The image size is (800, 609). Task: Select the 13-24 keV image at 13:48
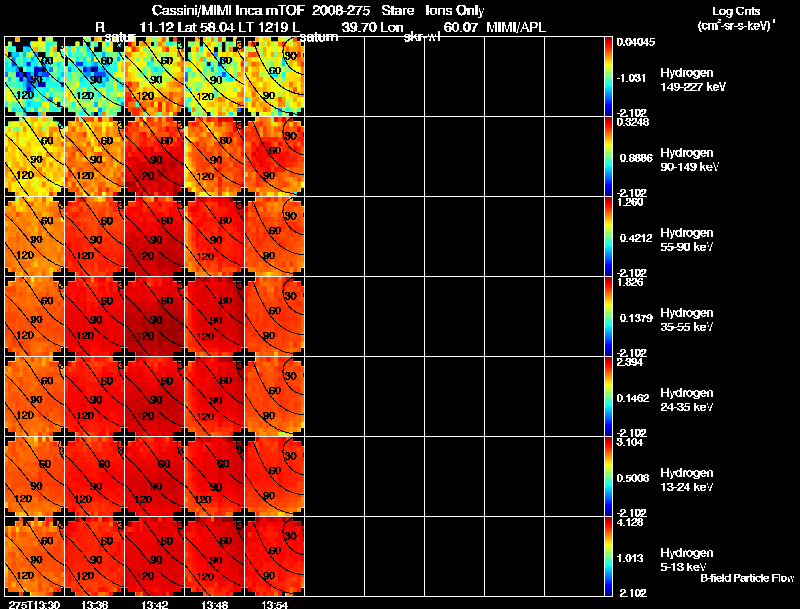tap(214, 476)
